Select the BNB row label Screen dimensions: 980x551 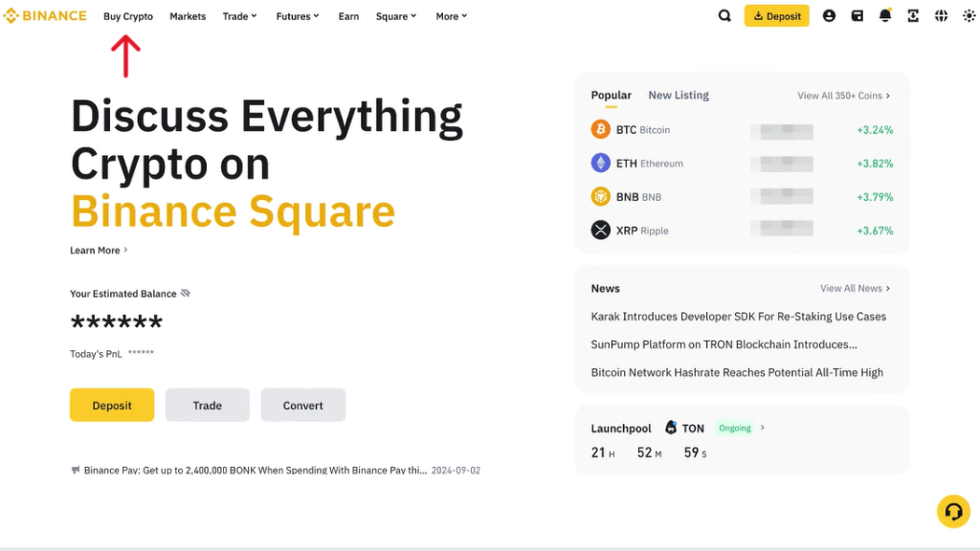[638, 197]
